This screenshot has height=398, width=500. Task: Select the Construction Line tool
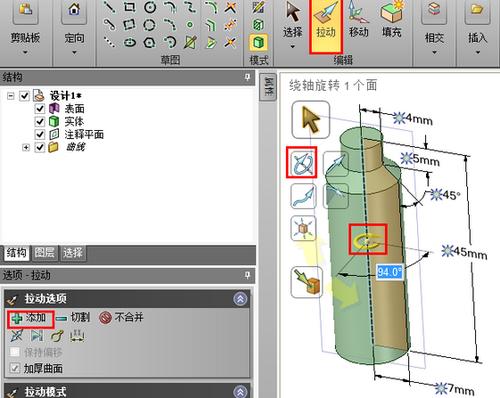(x=109, y=42)
